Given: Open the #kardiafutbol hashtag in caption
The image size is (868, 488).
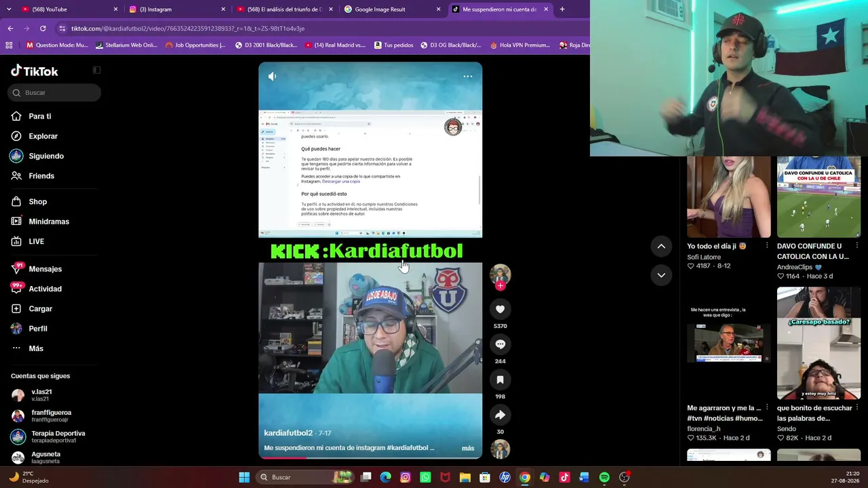Looking at the screenshot, I should click(408, 448).
